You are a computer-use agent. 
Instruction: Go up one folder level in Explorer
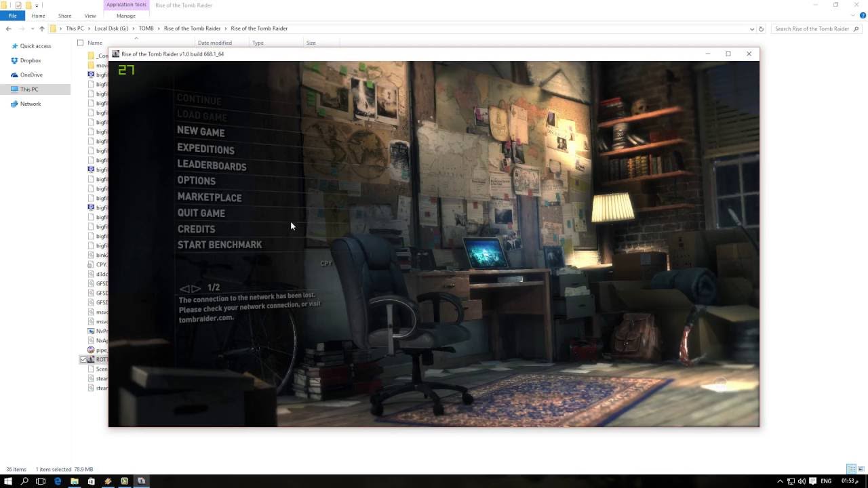coord(41,28)
